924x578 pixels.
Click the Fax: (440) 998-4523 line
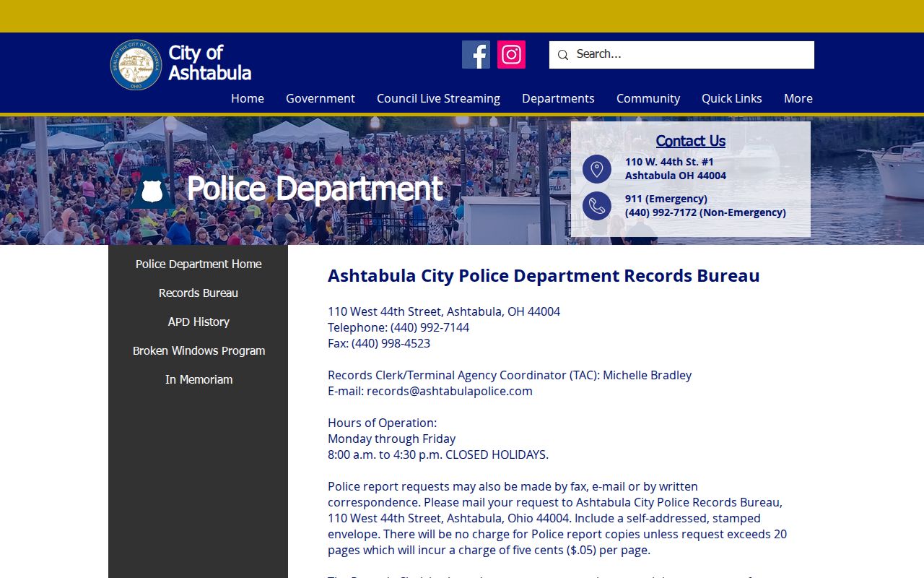pos(379,343)
